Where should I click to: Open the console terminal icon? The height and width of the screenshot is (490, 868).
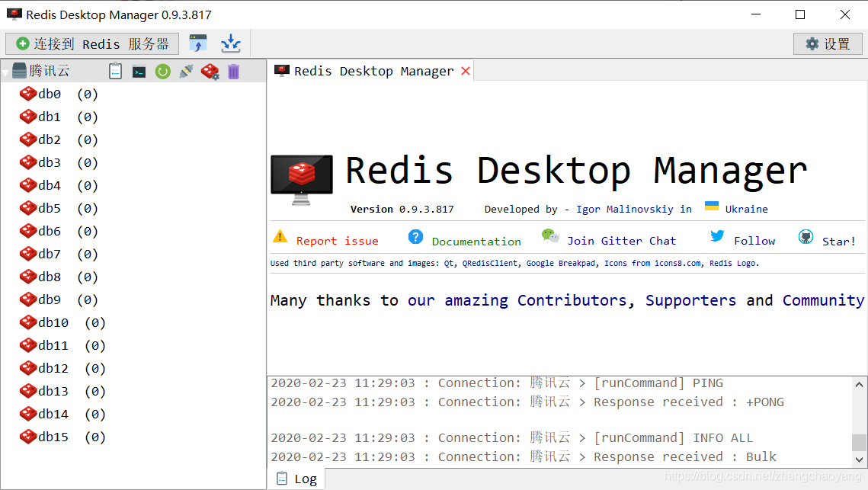(x=139, y=72)
